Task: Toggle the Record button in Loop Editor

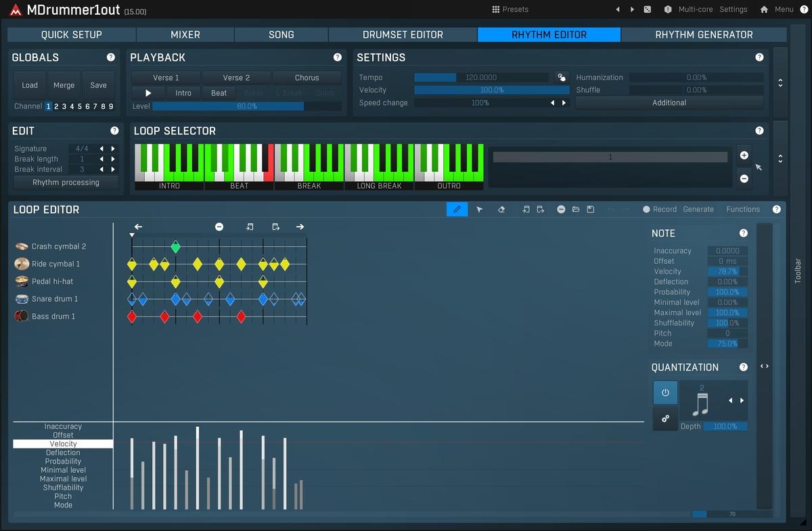Action: tap(659, 210)
